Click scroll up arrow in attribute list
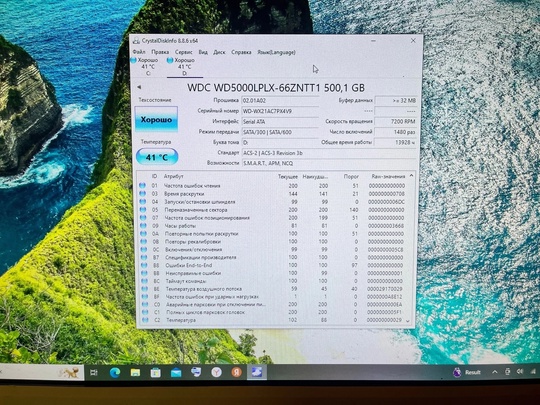The height and width of the screenshot is (405, 540). tap(411, 176)
